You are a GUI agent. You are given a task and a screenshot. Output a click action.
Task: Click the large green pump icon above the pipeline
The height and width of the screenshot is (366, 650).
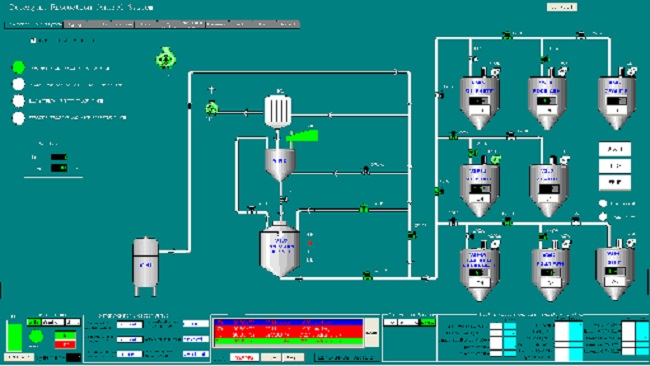(166, 58)
